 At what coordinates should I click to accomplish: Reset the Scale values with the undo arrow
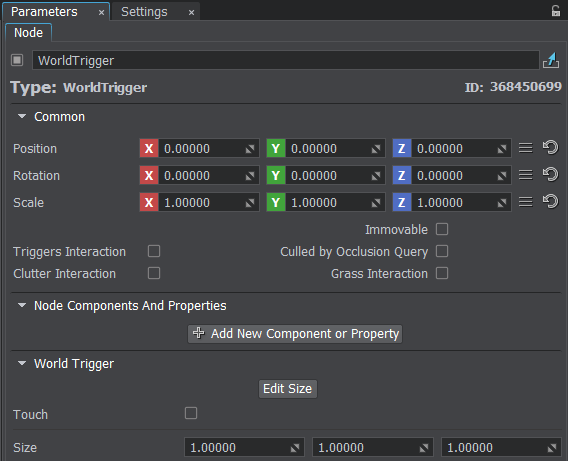click(550, 202)
